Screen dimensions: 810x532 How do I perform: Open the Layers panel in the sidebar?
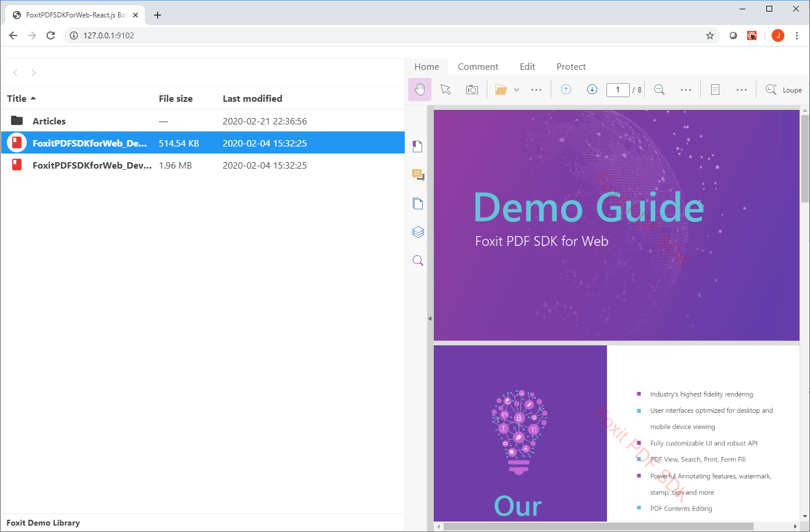418,231
